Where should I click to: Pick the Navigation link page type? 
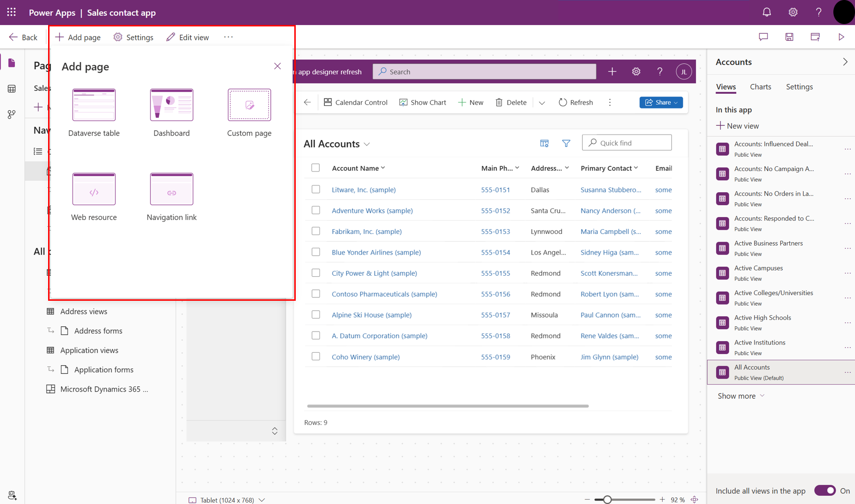171,194
